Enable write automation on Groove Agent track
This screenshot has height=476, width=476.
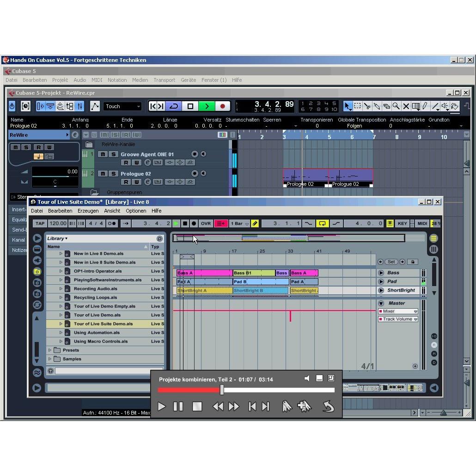point(137,162)
